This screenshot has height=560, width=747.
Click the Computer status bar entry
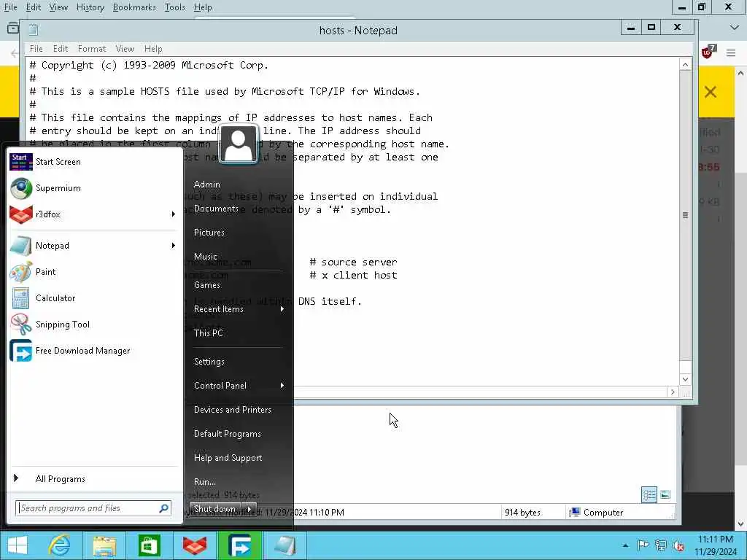pos(597,513)
